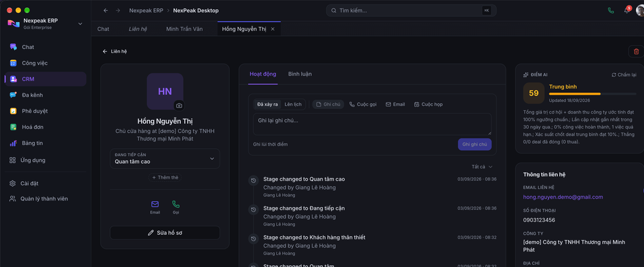Image resolution: width=644 pixels, height=267 pixels.
Task: Open the Tất cả filter dropdown
Action: 482,166
